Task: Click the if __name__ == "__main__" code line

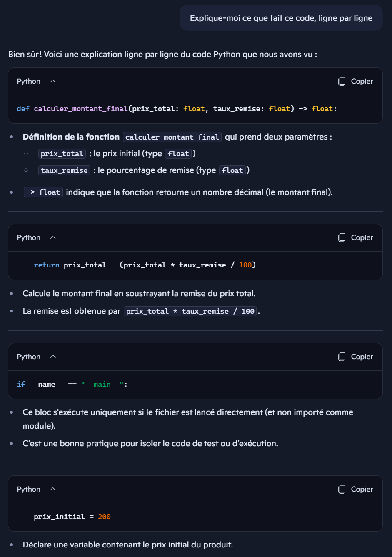Action: tap(72, 384)
